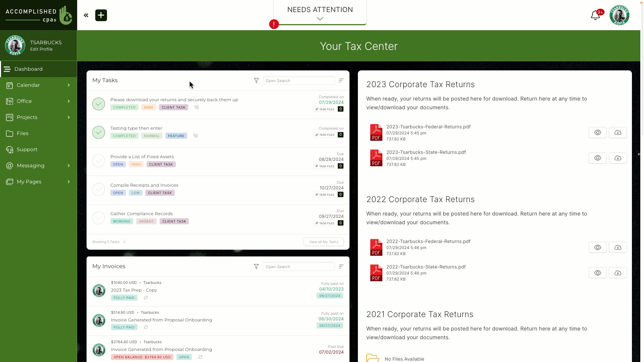Image resolution: width=644 pixels, height=362 pixels.
Task: Toggle task completion for Provide a List of Fixed Assets
Action: [99, 161]
